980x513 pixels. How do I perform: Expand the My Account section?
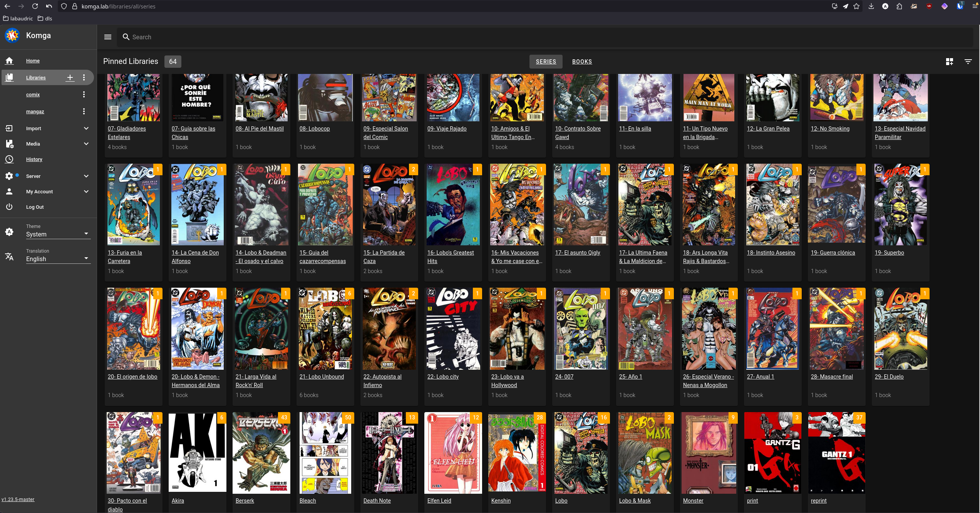[86, 191]
